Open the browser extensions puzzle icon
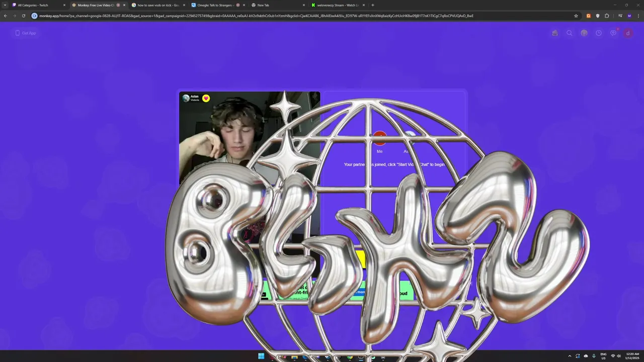The height and width of the screenshot is (362, 644). (x=607, y=16)
